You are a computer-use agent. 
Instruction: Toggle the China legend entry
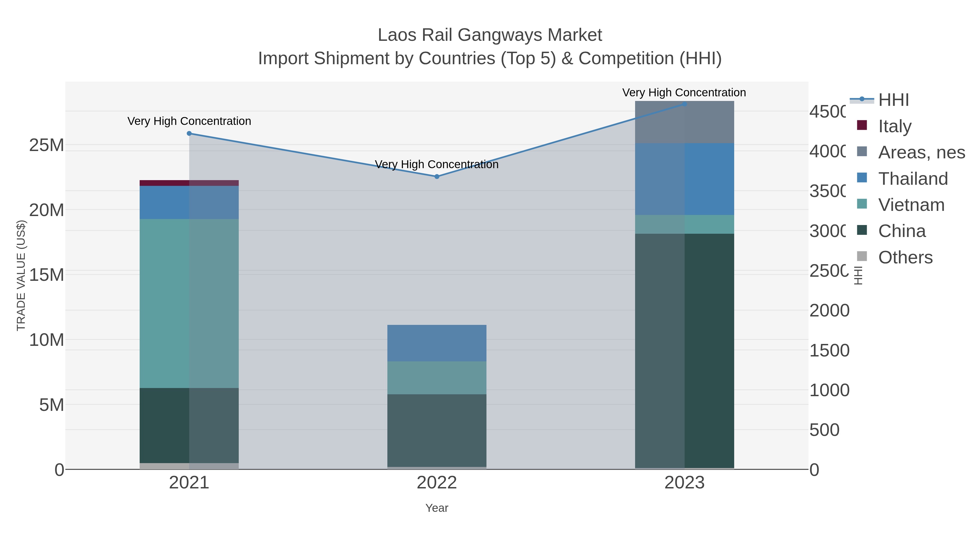891,231
